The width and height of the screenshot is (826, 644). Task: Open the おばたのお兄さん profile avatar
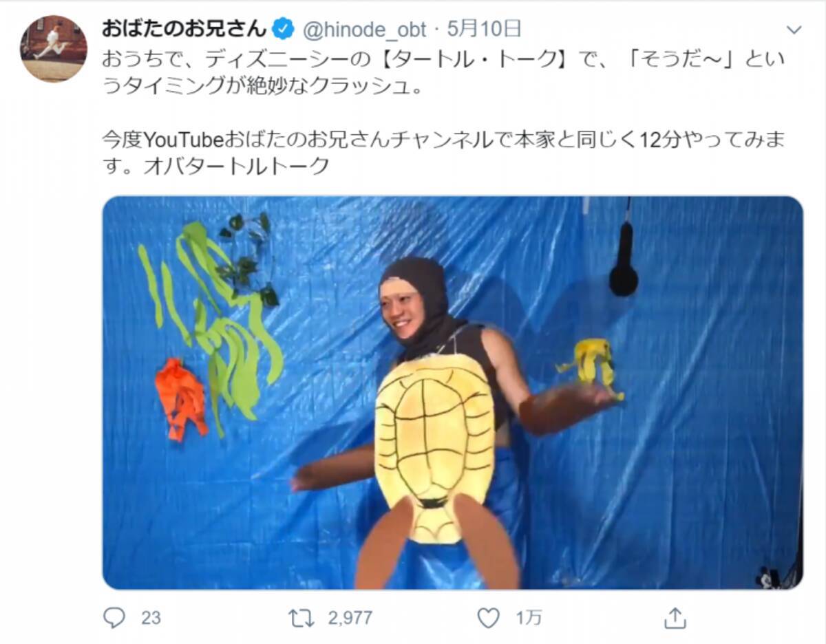click(54, 48)
